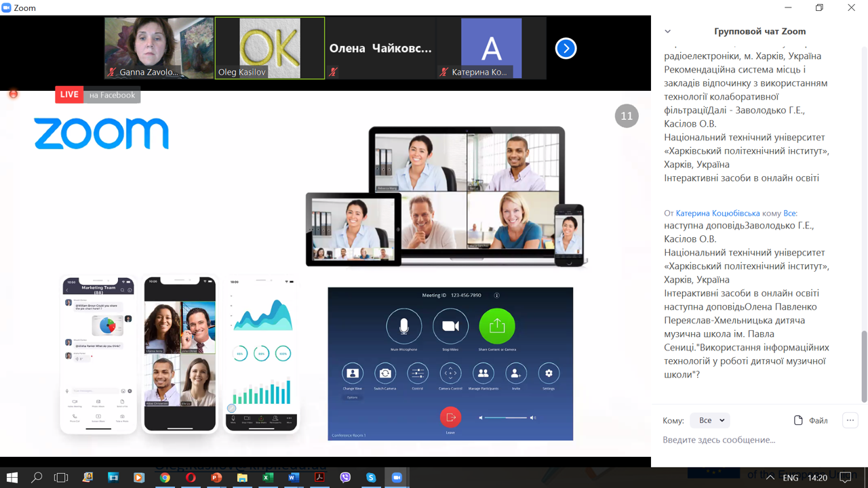Switch input language via ENG indicator
Image resolution: width=868 pixels, height=488 pixels.
790,478
